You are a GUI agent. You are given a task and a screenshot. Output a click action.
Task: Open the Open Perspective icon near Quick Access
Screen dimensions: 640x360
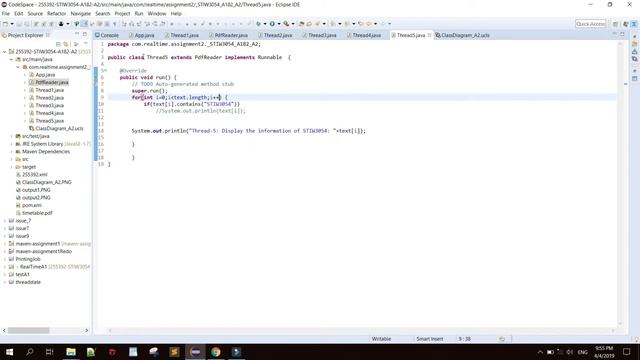pyautogui.click(x=615, y=24)
